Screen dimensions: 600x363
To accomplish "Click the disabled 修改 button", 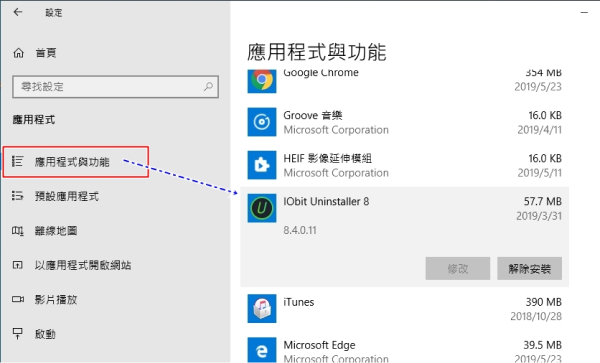I will (458, 269).
